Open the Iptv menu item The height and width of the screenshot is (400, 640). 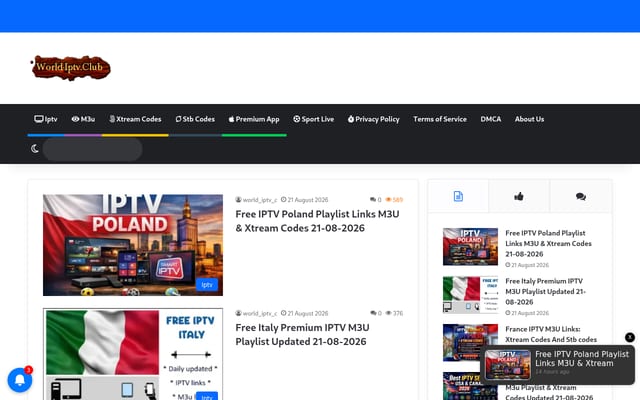tap(46, 119)
